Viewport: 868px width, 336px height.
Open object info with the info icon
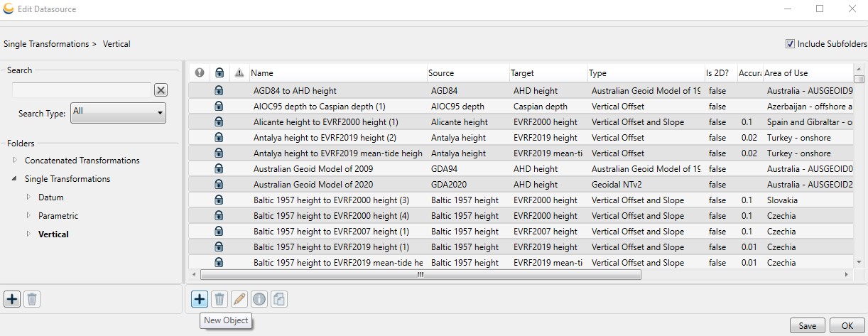259,300
